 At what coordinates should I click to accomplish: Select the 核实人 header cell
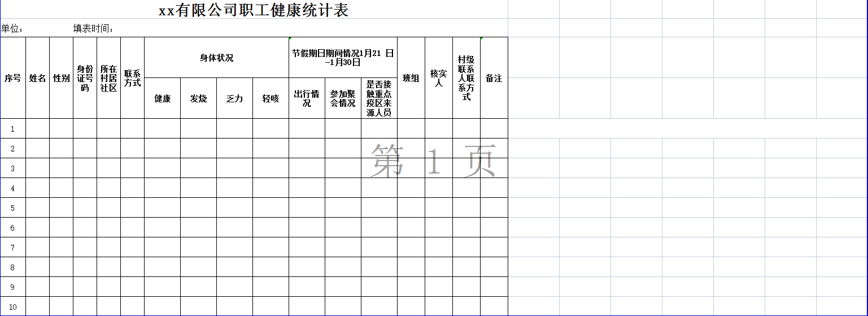tap(439, 78)
